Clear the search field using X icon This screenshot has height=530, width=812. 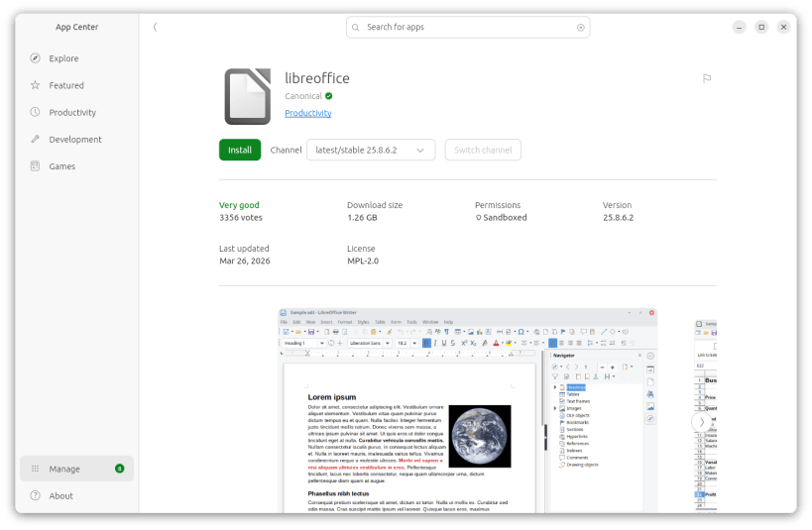581,28
